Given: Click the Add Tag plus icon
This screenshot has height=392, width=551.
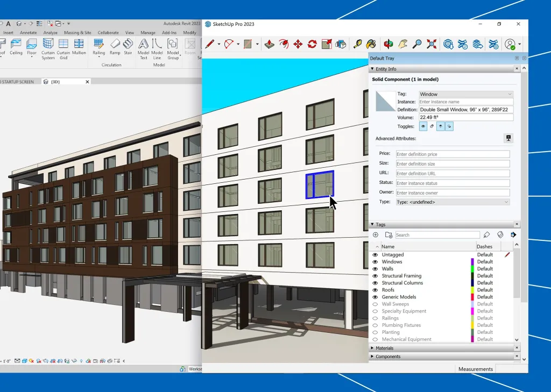Looking at the screenshot, I should (x=375, y=235).
